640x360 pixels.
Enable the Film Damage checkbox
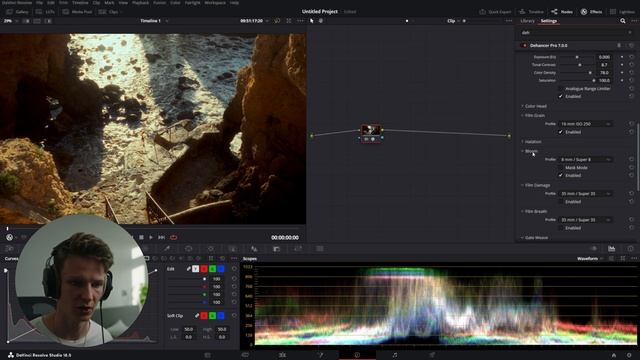click(560, 202)
